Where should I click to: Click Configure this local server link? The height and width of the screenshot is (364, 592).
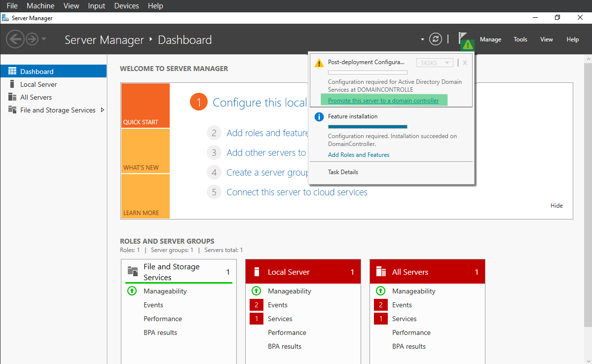pyautogui.click(x=259, y=103)
